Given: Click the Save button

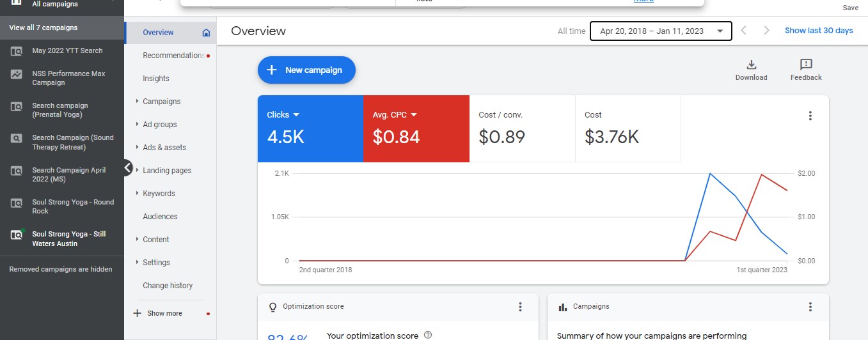Looking at the screenshot, I should coord(851,8).
